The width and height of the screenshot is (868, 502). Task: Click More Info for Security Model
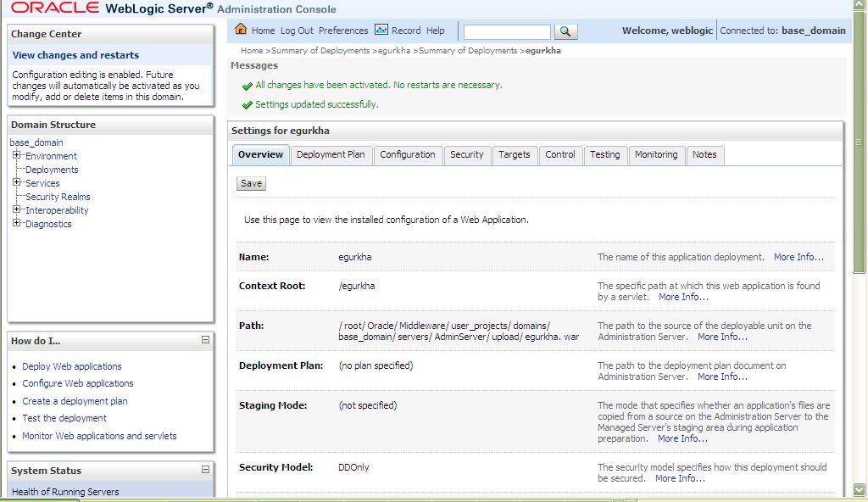tap(680, 479)
